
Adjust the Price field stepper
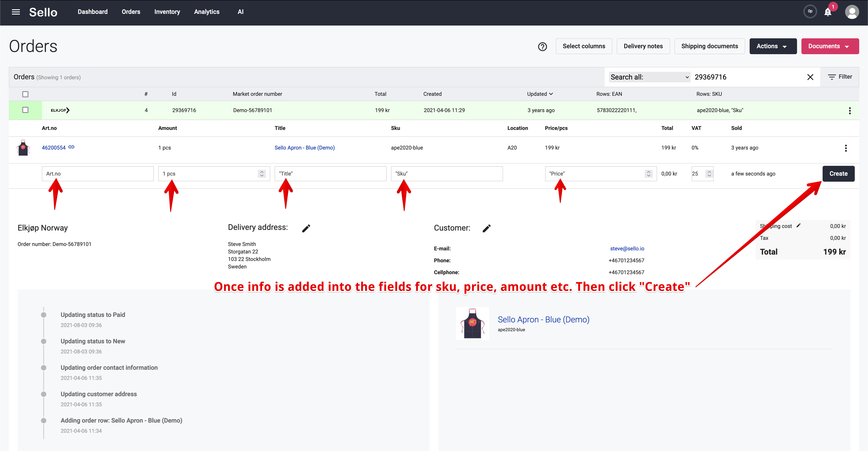point(648,174)
